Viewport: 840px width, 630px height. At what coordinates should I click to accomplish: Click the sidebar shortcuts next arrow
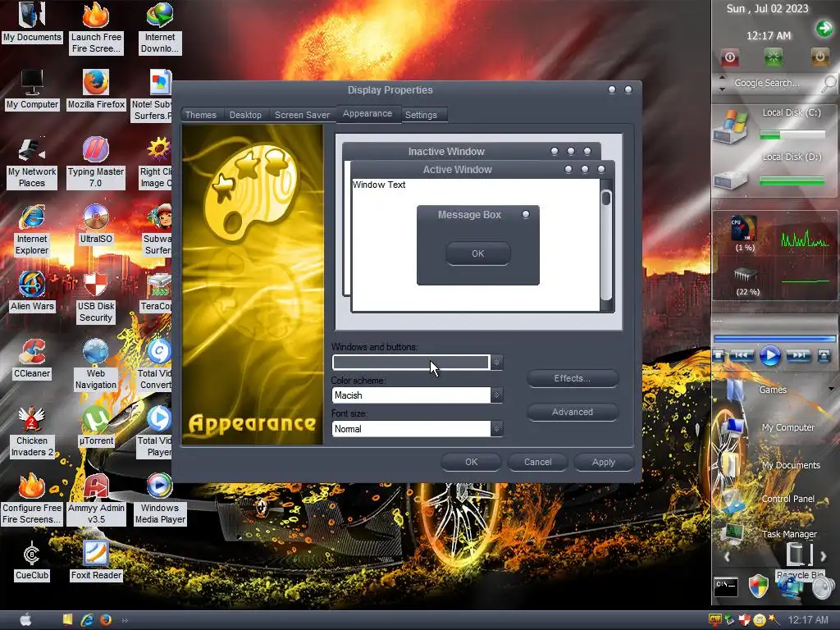click(x=824, y=557)
